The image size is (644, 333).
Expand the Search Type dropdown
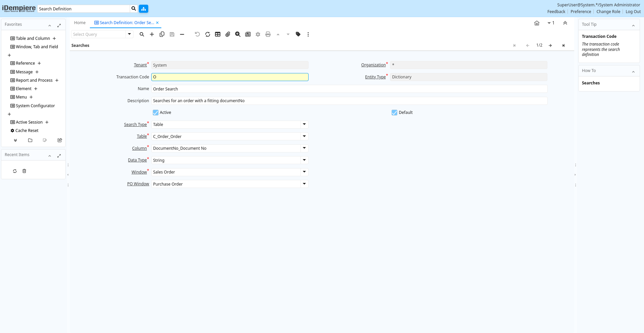click(304, 125)
